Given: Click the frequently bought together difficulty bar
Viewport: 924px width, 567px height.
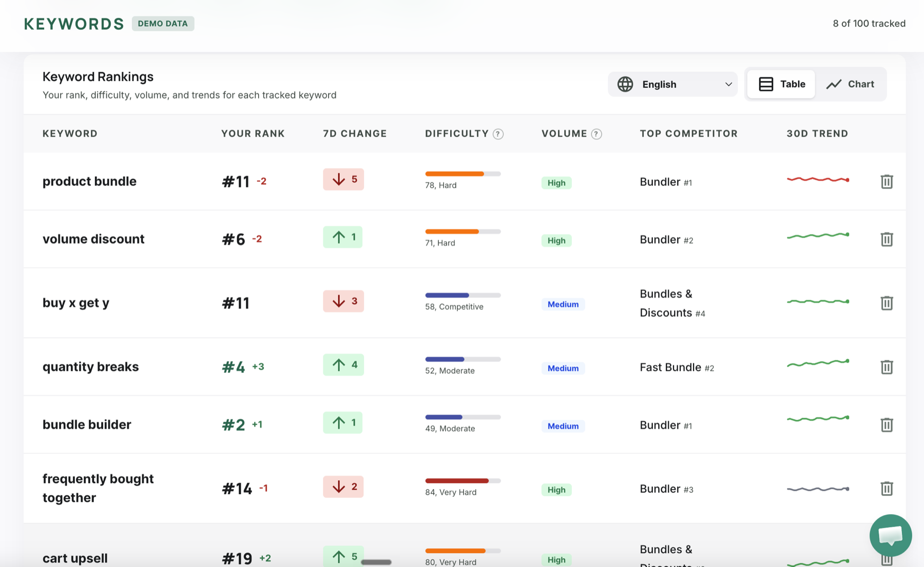Looking at the screenshot, I should tap(463, 481).
